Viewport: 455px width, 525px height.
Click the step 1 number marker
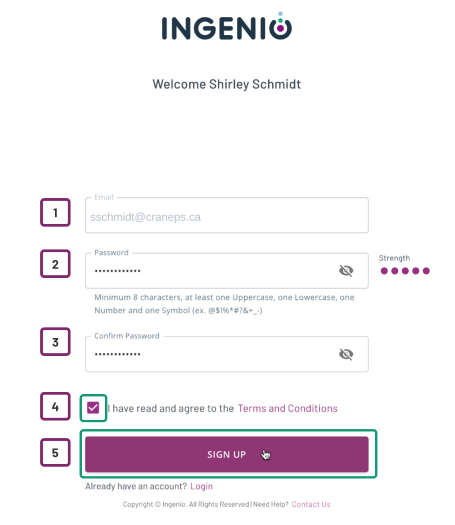pos(55,212)
